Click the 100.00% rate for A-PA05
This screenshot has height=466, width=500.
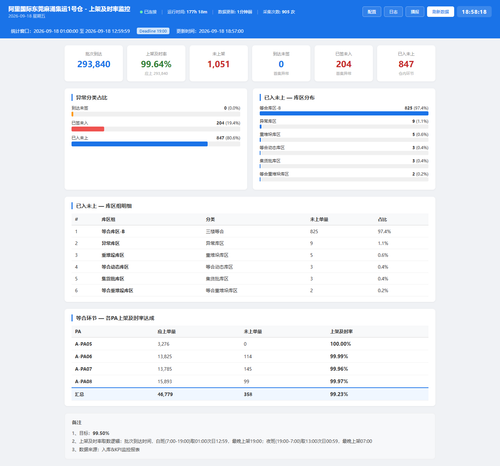tap(340, 344)
